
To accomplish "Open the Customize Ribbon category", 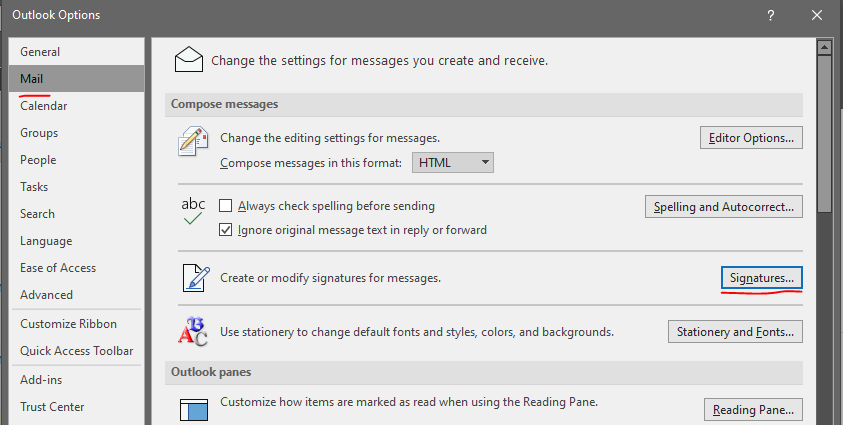I will click(68, 324).
